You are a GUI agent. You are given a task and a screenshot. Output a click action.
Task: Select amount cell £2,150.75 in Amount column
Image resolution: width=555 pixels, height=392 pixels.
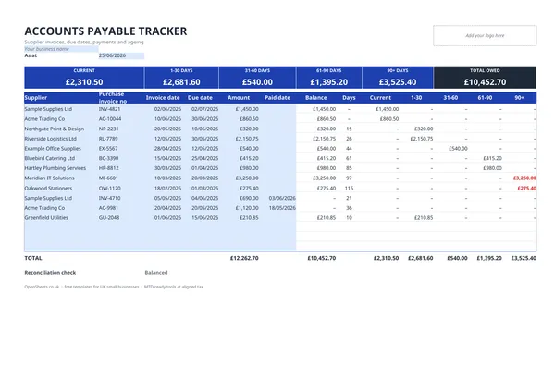247,139
